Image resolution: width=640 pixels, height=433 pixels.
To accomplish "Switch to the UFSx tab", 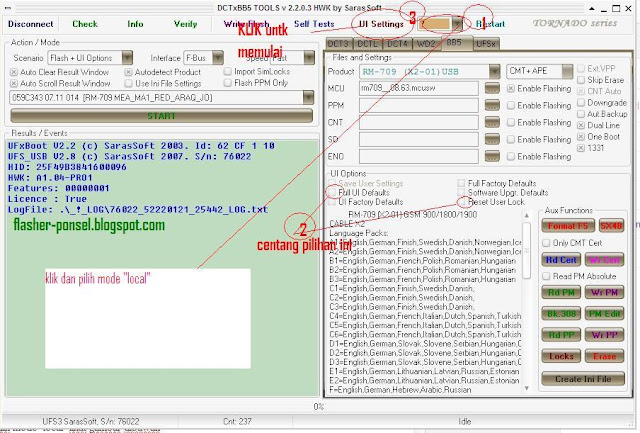I will (486, 43).
